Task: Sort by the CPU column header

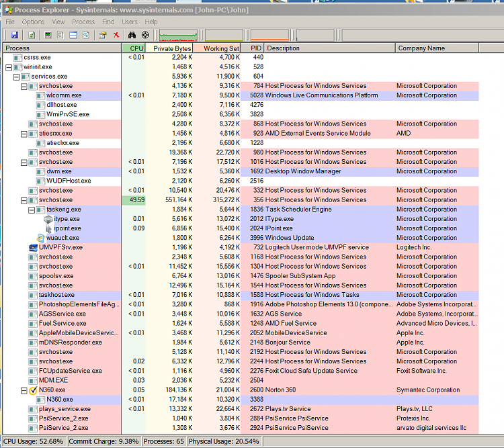Action: 134,48
